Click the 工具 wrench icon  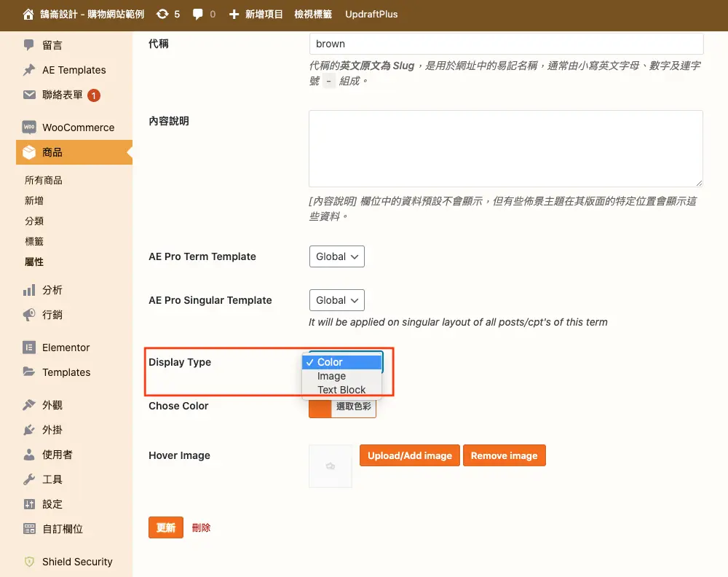point(29,479)
